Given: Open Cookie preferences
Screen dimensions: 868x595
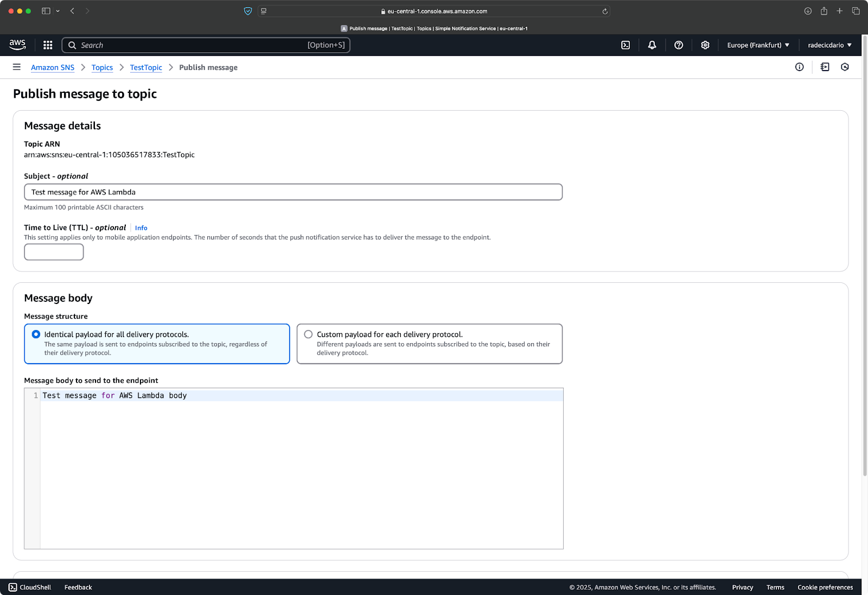Looking at the screenshot, I should pyautogui.click(x=825, y=587).
